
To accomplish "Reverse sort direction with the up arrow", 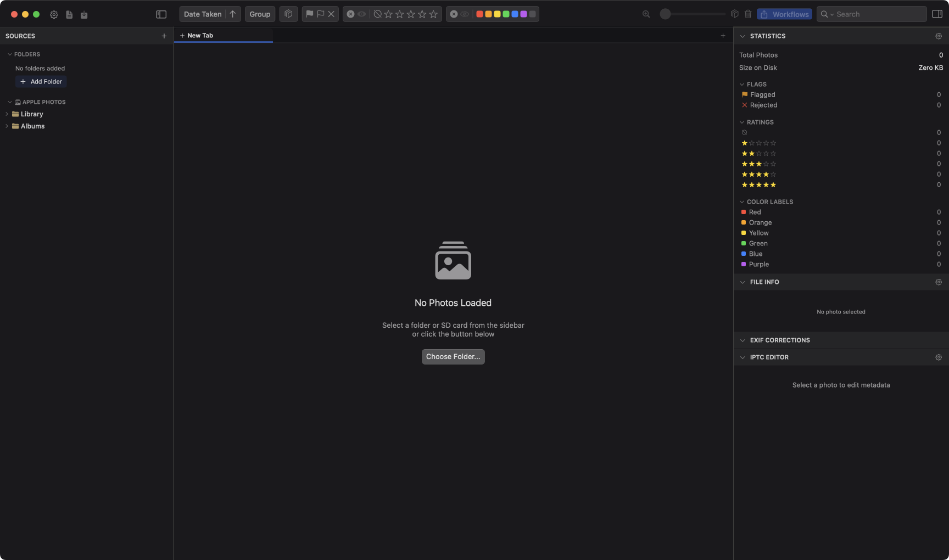I will click(x=233, y=14).
